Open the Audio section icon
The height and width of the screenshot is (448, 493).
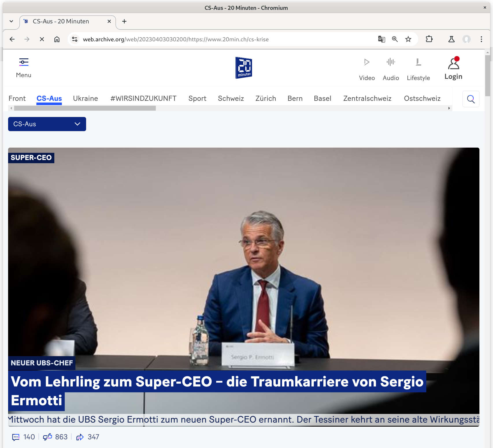click(391, 62)
